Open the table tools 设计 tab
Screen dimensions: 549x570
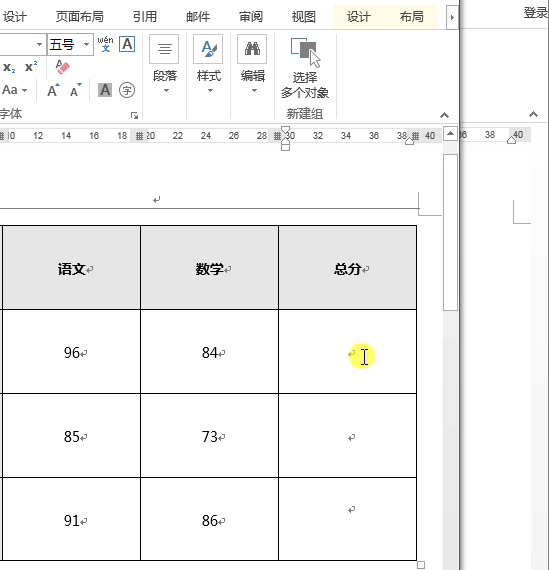pos(358,17)
